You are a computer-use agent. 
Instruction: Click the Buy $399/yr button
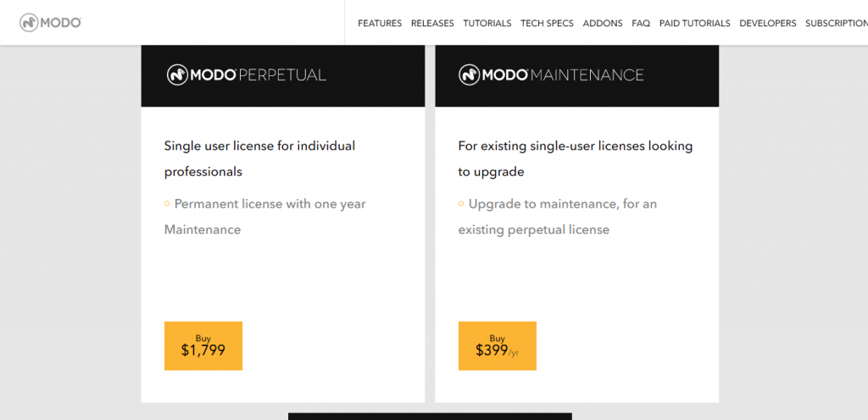pos(498,345)
